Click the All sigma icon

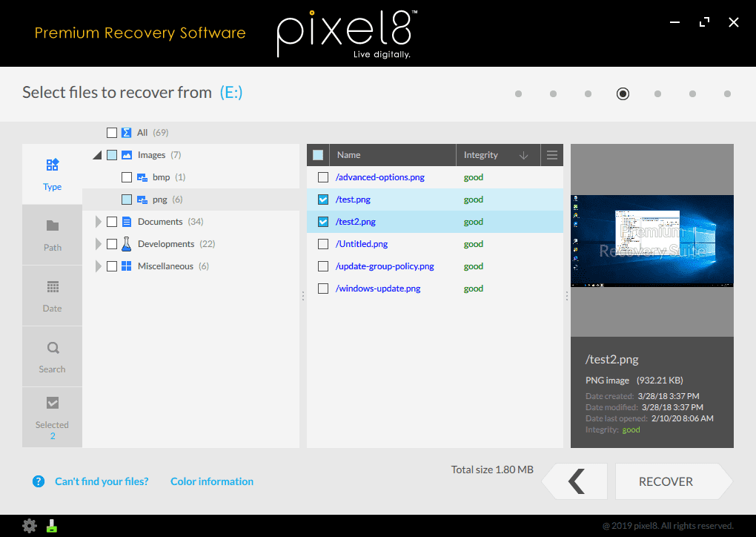126,133
